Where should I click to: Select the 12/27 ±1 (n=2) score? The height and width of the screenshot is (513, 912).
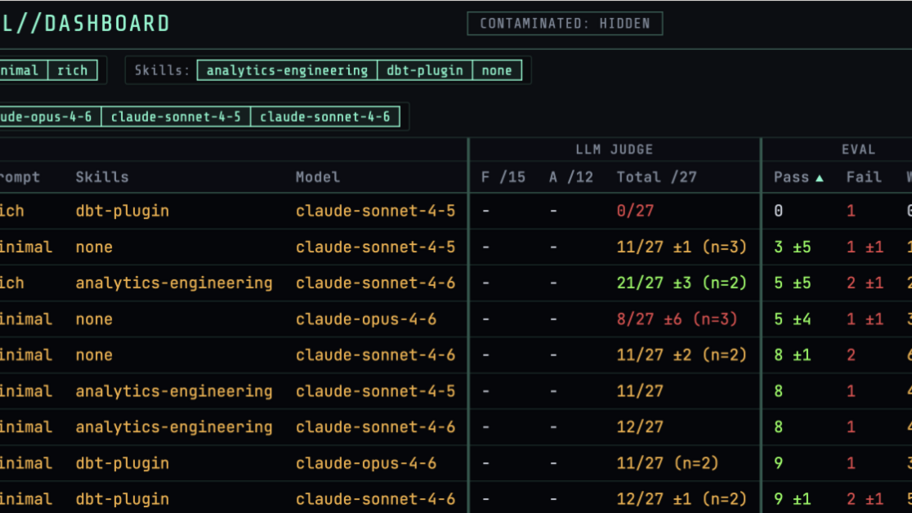pos(682,499)
